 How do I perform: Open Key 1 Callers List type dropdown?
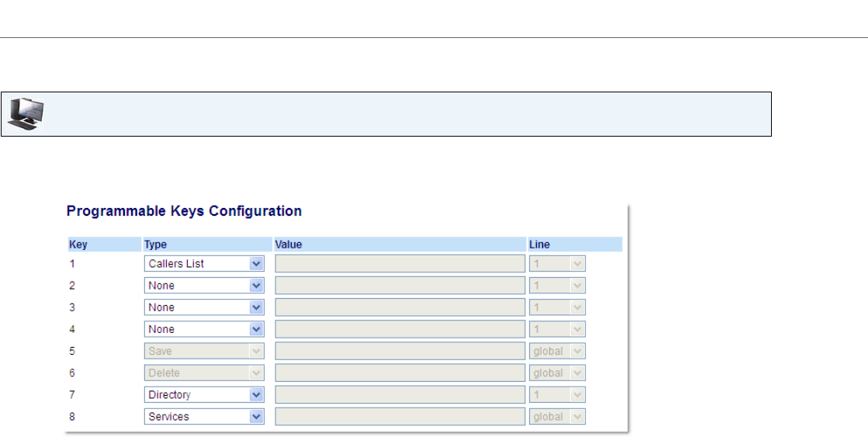[x=204, y=264]
